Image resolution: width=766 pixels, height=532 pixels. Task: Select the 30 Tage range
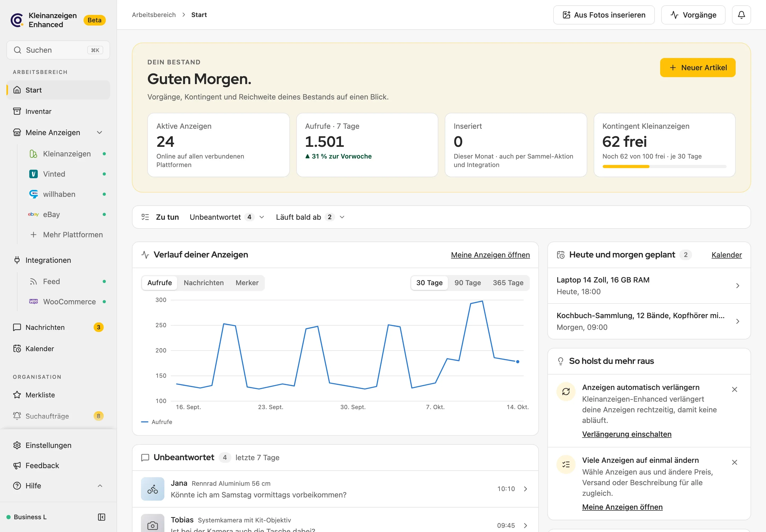click(x=429, y=283)
